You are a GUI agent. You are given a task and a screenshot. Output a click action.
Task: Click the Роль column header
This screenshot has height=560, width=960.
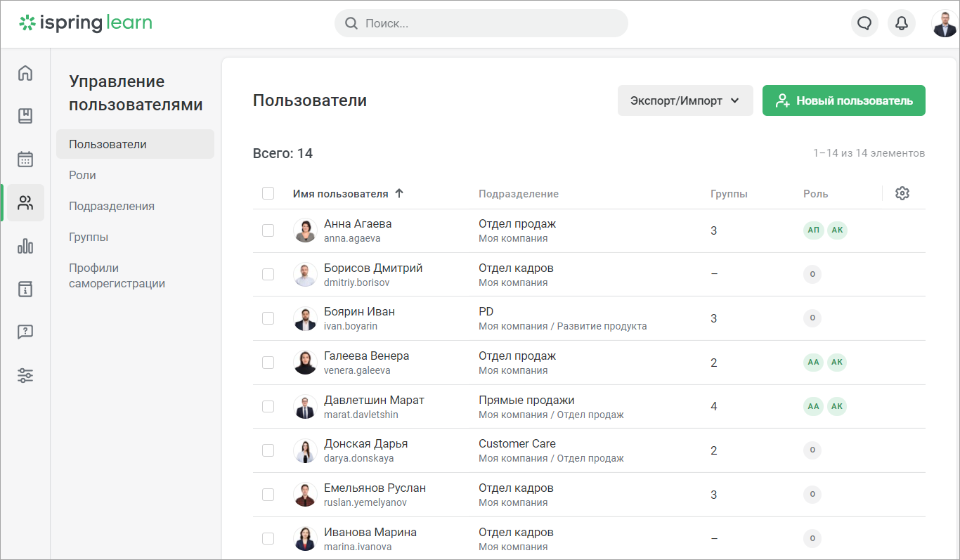[816, 193]
